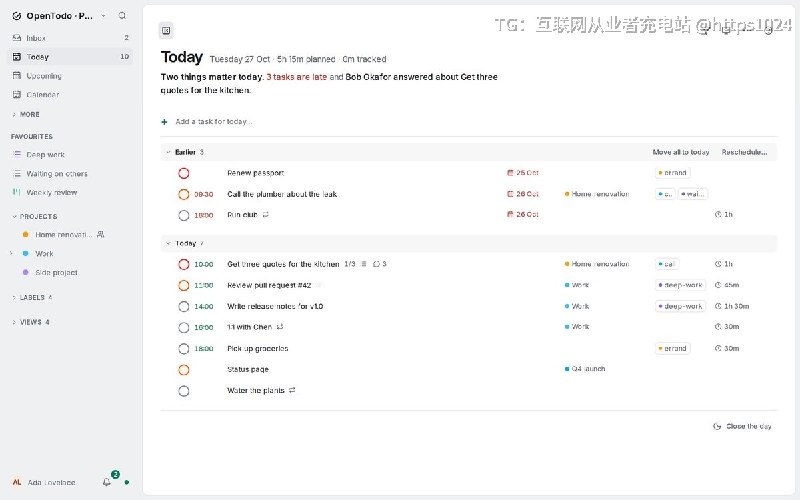
Task: Follow the '3 tasks are late' link
Action: [x=296, y=77]
